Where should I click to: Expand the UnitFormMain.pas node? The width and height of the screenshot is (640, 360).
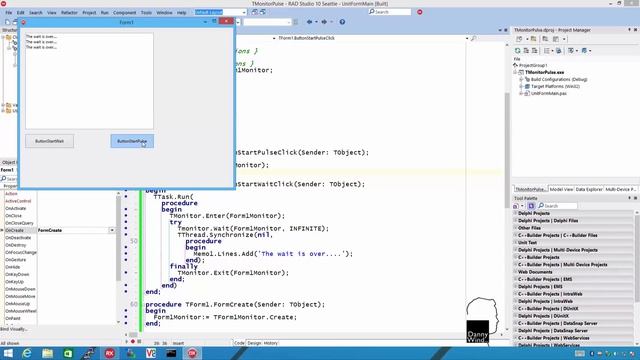521,93
